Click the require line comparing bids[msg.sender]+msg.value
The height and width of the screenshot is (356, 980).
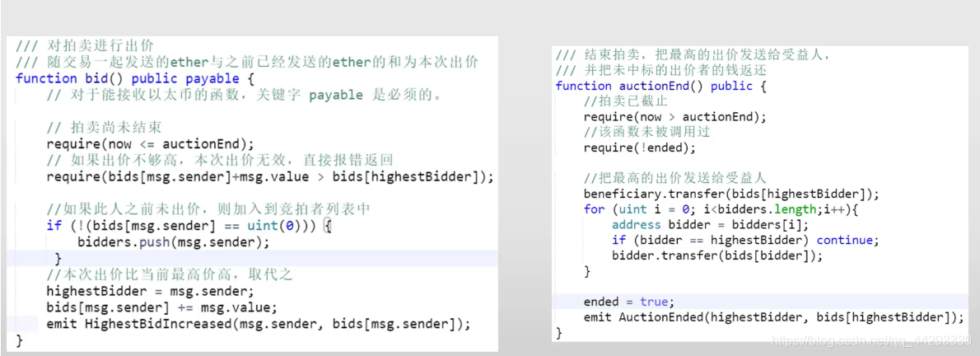[x=270, y=176]
